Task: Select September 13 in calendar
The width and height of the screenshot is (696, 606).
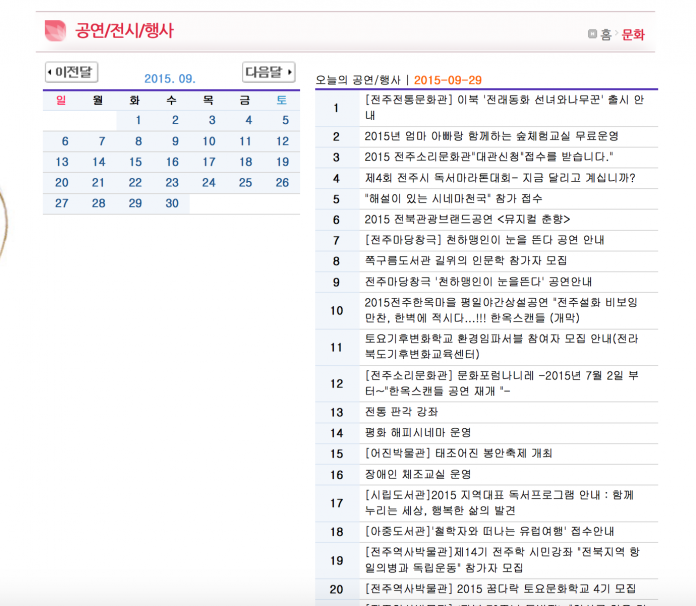Action: click(x=62, y=162)
